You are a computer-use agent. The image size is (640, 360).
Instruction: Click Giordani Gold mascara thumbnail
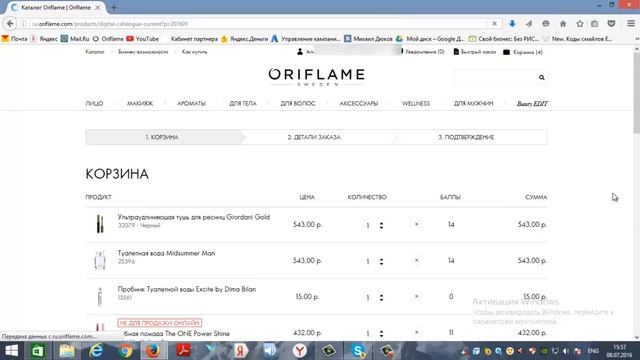click(x=100, y=224)
